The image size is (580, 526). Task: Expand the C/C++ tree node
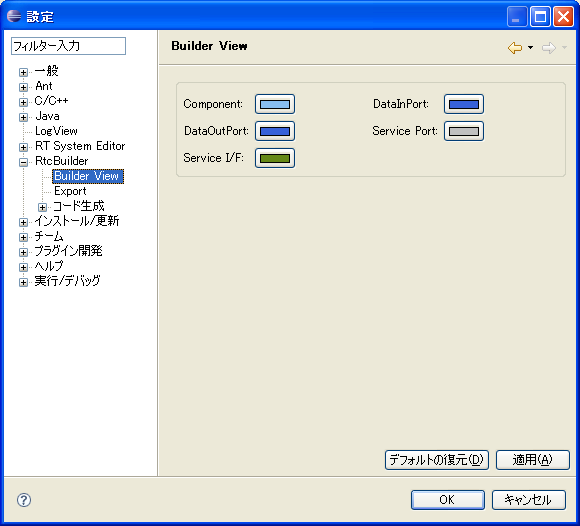(23, 102)
